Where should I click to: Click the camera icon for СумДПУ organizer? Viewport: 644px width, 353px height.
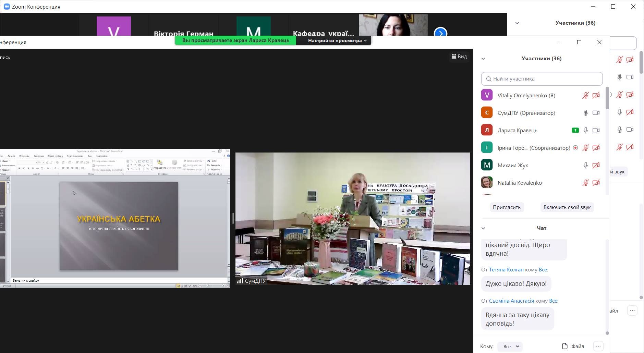(x=596, y=113)
